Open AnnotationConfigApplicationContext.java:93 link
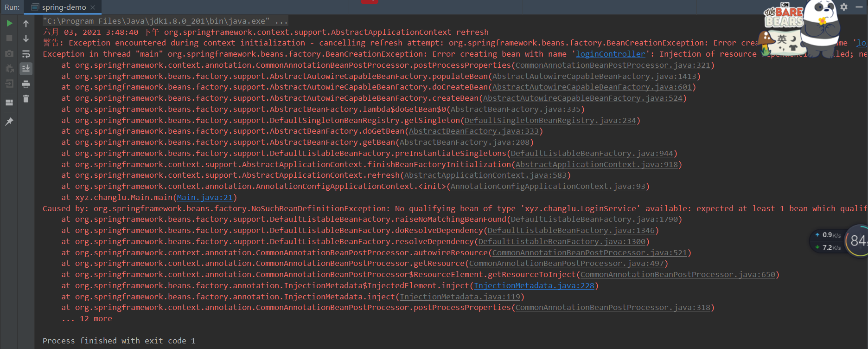Screen dimensions: 868x349 [x=548, y=186]
